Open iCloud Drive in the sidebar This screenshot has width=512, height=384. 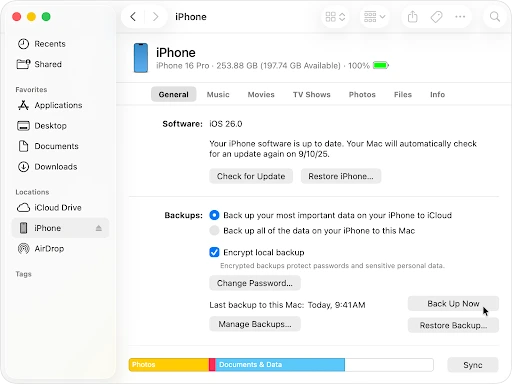(60, 208)
